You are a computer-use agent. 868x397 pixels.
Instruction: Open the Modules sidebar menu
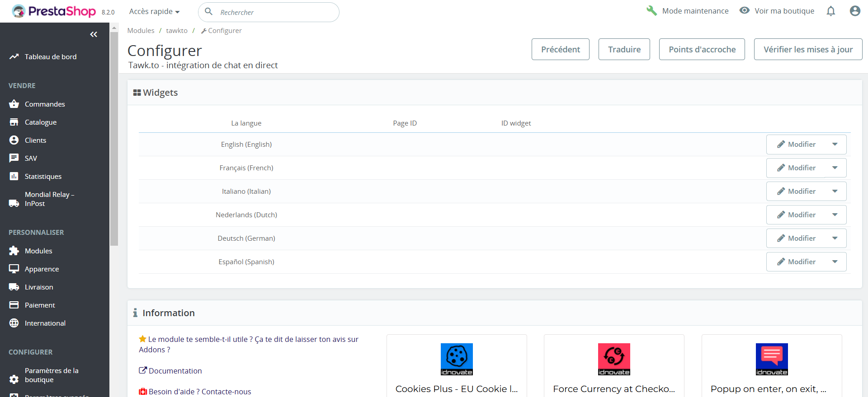[38, 251]
